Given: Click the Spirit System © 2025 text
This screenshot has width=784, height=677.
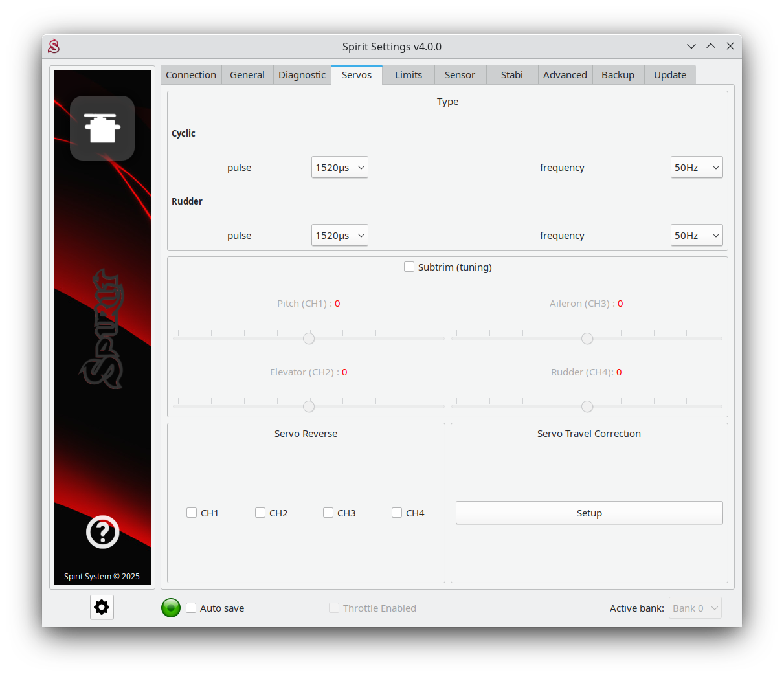Looking at the screenshot, I should (x=102, y=576).
